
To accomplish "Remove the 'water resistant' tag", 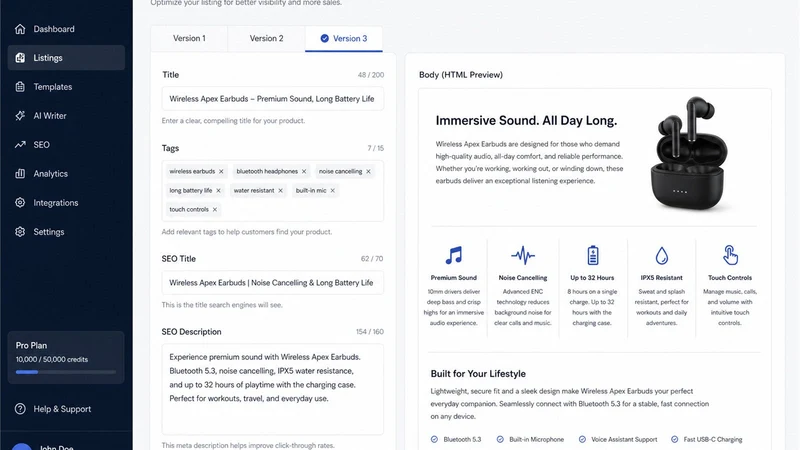I will coord(281,190).
